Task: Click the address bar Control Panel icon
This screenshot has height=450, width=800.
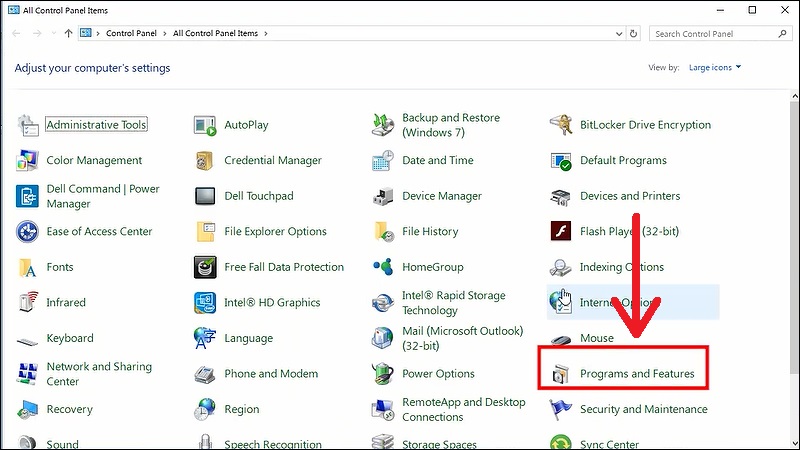Action: coord(86,33)
